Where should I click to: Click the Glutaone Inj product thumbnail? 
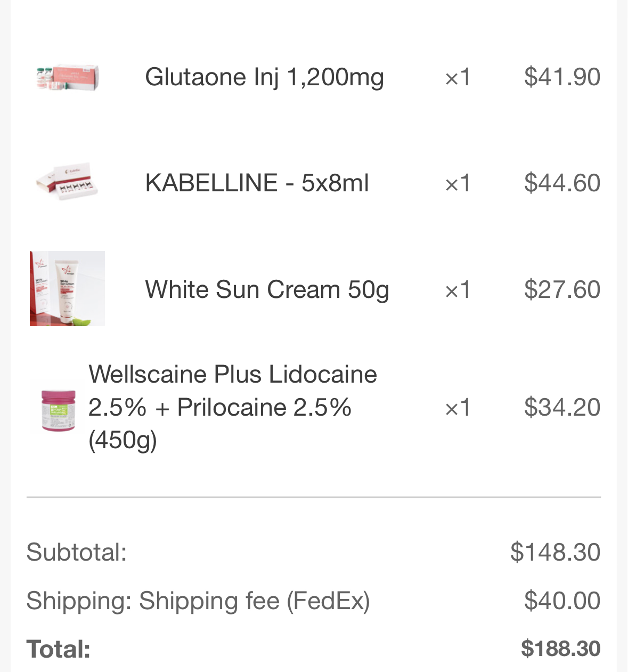[67, 78]
